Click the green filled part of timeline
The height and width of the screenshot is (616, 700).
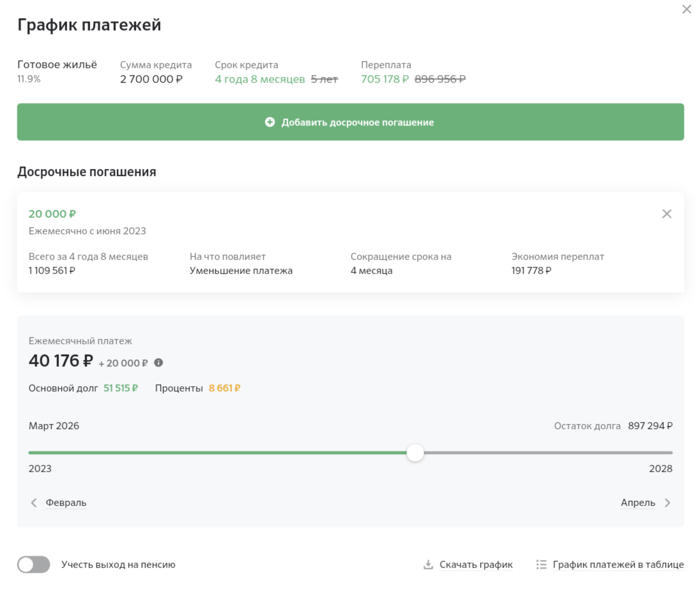[x=213, y=452]
